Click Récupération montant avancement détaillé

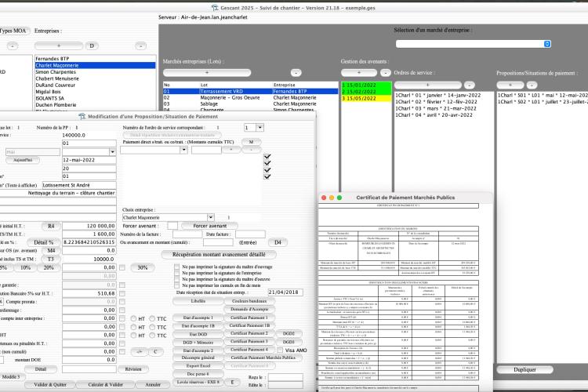pos(219,255)
